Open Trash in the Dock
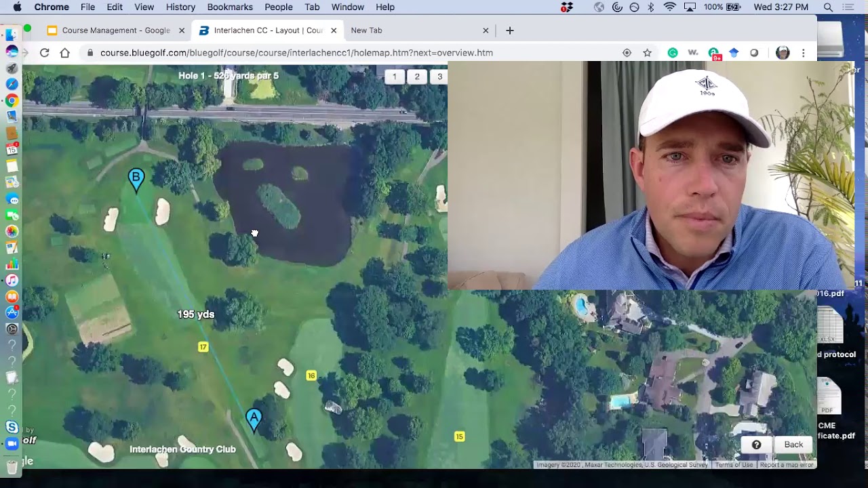This screenshot has width=868, height=488. pos(12,467)
